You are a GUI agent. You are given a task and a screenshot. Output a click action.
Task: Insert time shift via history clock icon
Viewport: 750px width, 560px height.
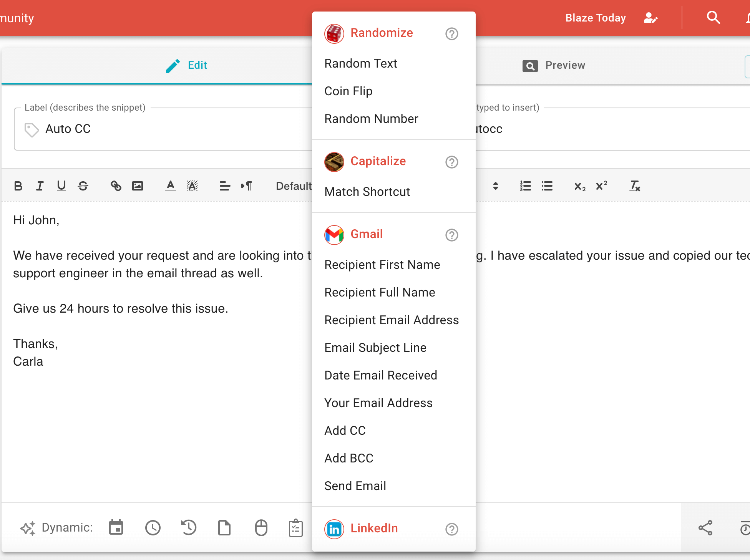189,527
